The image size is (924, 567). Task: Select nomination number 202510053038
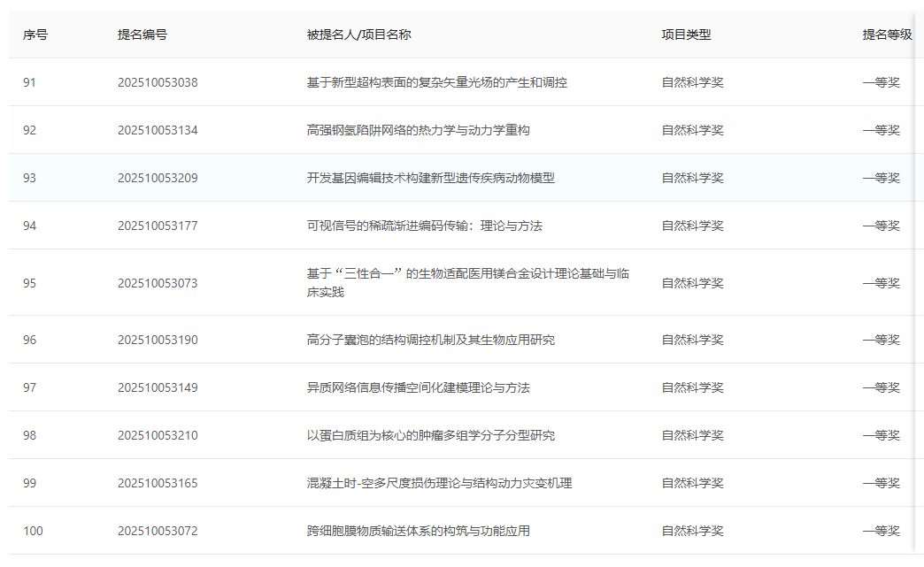click(158, 82)
